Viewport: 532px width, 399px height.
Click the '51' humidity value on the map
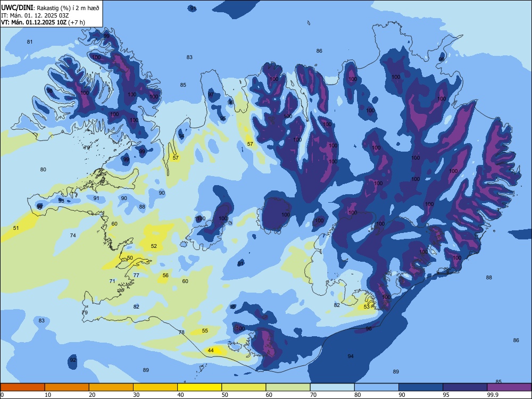point(16,228)
